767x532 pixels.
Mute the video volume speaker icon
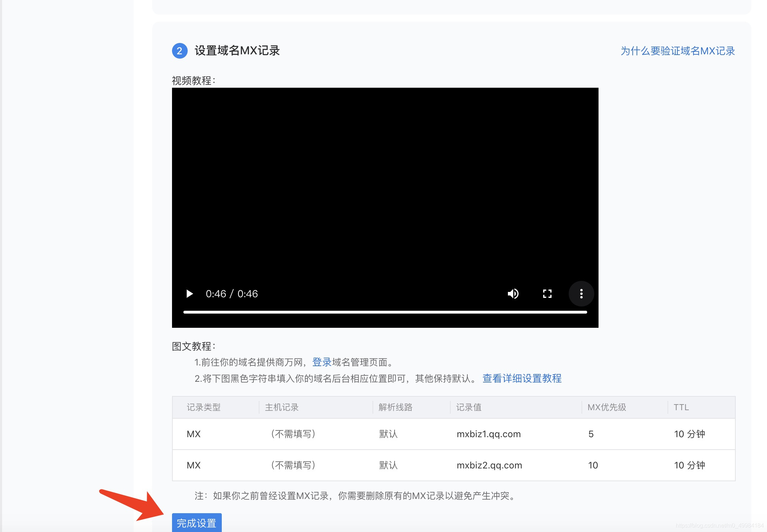(x=513, y=294)
